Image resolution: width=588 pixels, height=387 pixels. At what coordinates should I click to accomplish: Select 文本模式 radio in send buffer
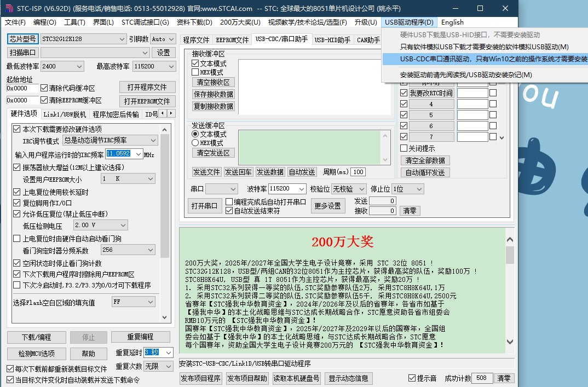[195, 134]
